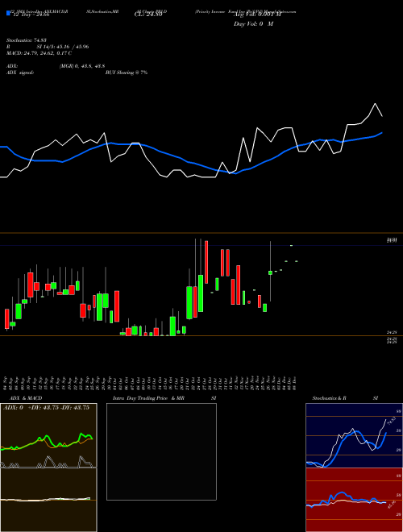Open the empty Intra Day Trading Price chart box

coord(161,451)
